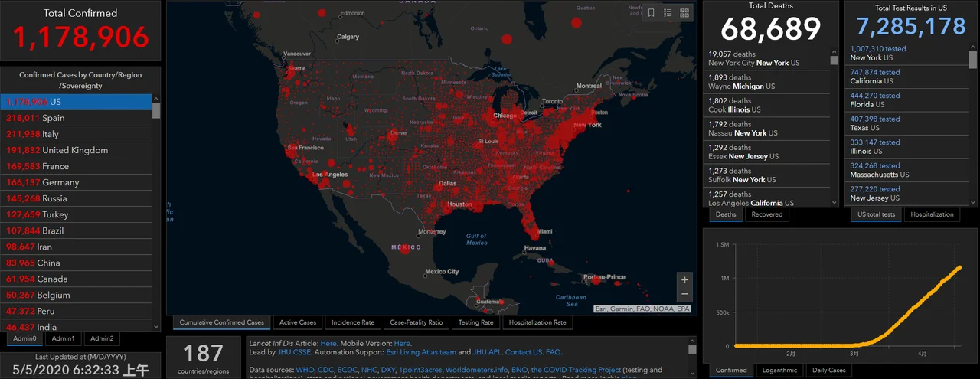The image size is (980, 379).
Task: Click New York City deaths entry
Action: (x=766, y=59)
